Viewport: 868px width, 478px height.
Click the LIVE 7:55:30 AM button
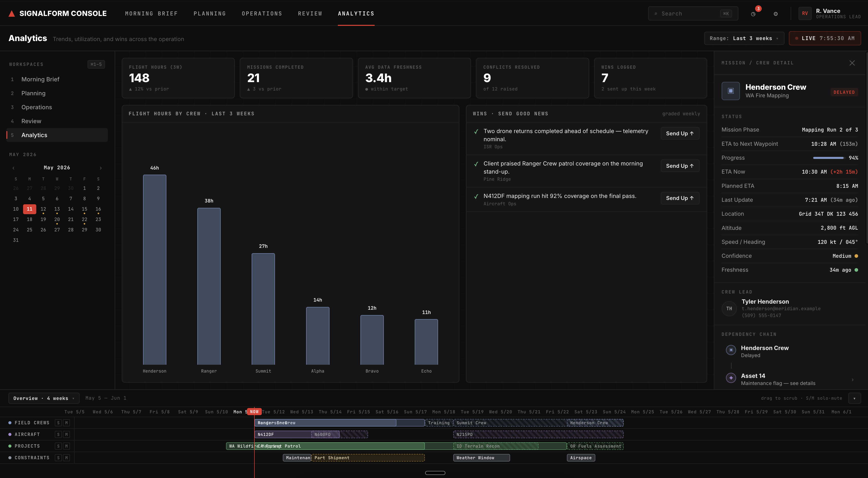point(825,38)
